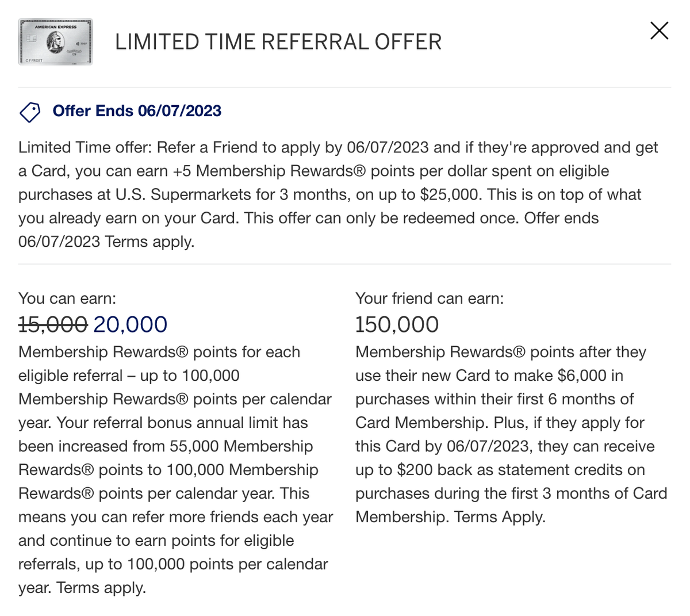The width and height of the screenshot is (690, 616).
Task: Select the tag icon beside the offer deadline
Action: (x=29, y=112)
